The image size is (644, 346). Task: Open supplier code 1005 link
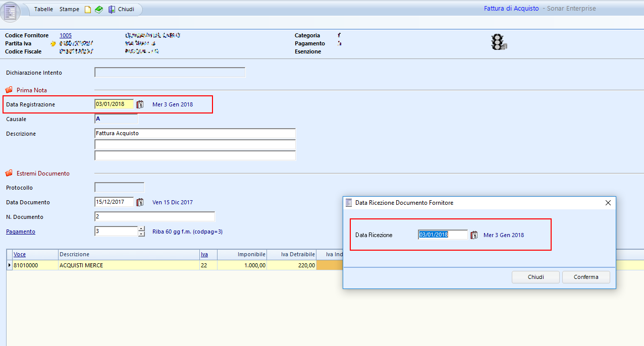(66, 35)
